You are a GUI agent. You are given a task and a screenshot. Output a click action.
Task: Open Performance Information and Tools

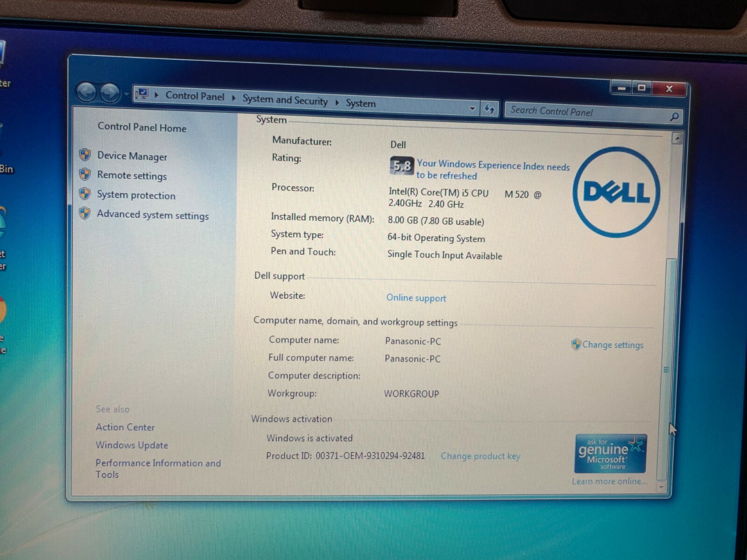point(158,469)
